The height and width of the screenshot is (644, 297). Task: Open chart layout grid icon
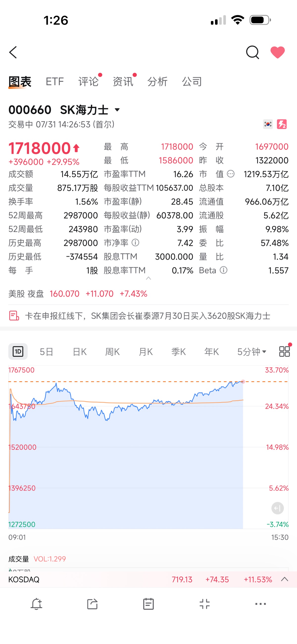pyautogui.click(x=284, y=351)
